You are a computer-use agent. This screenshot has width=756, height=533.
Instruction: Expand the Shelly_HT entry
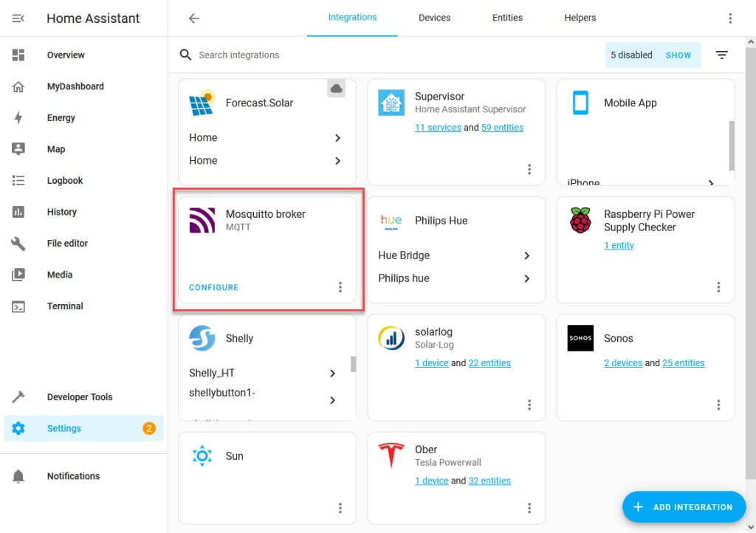332,374
